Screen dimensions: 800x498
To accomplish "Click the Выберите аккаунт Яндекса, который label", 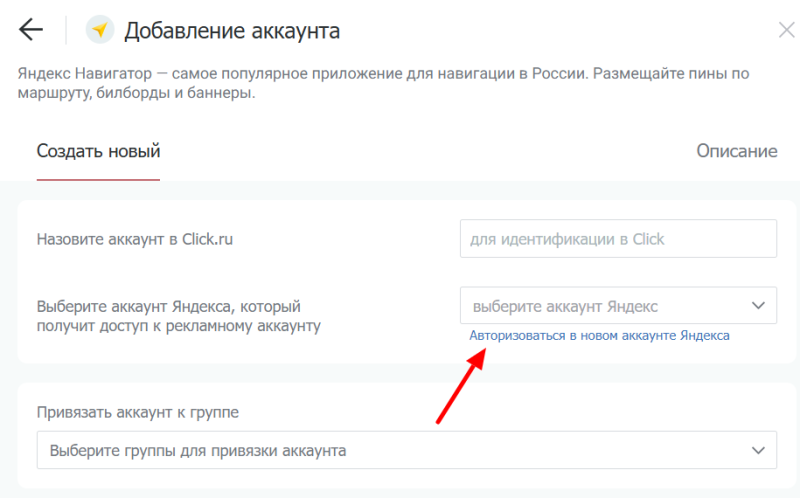I will (179, 316).
